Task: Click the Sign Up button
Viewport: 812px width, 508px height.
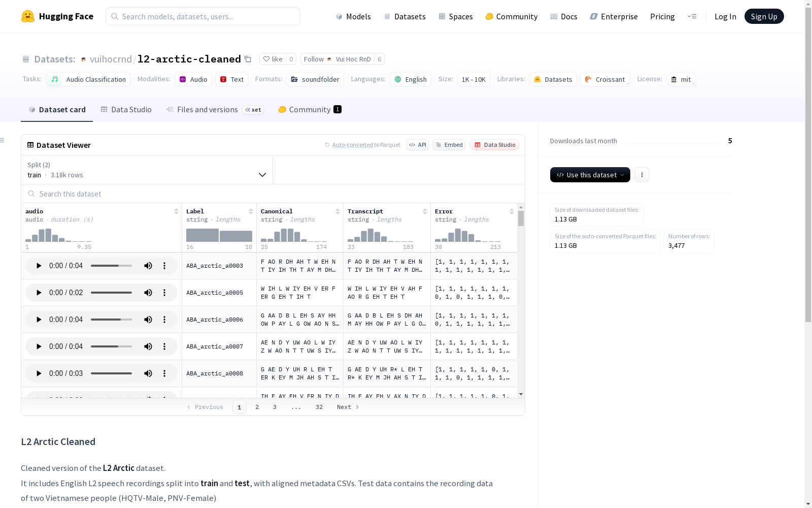Action: [x=764, y=16]
